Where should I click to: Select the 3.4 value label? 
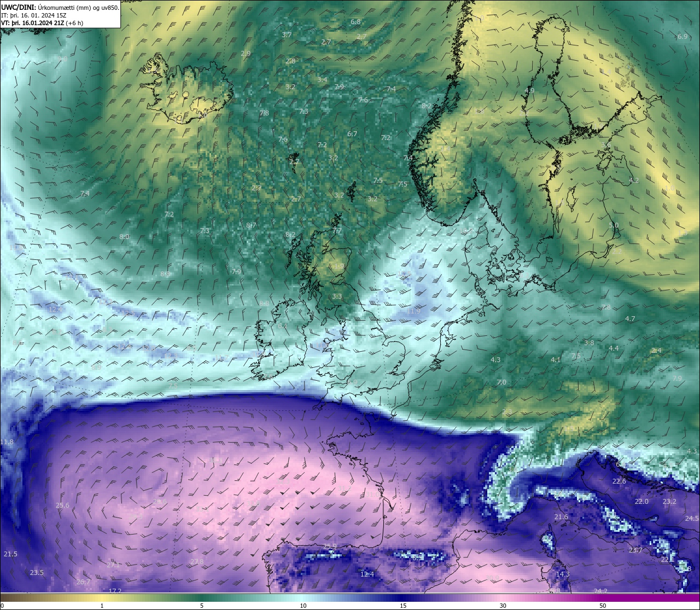pyautogui.click(x=322, y=80)
